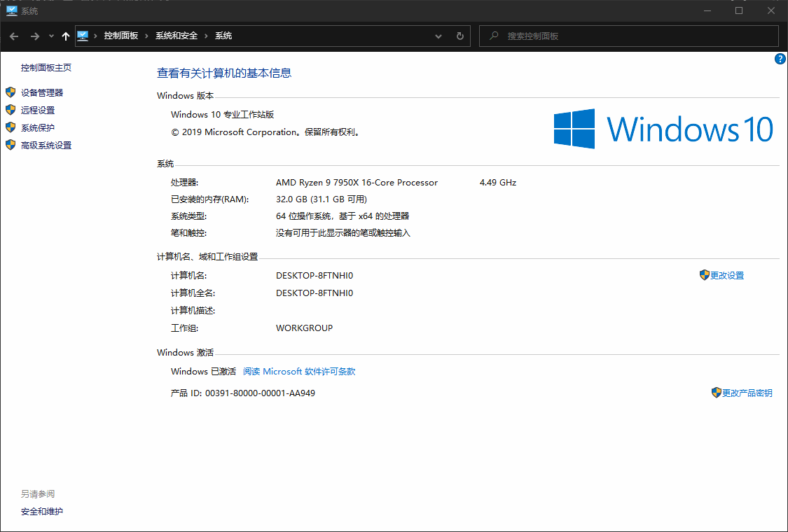Click 更改产品密钥 link
This screenshot has width=788, height=532.
pos(747,393)
